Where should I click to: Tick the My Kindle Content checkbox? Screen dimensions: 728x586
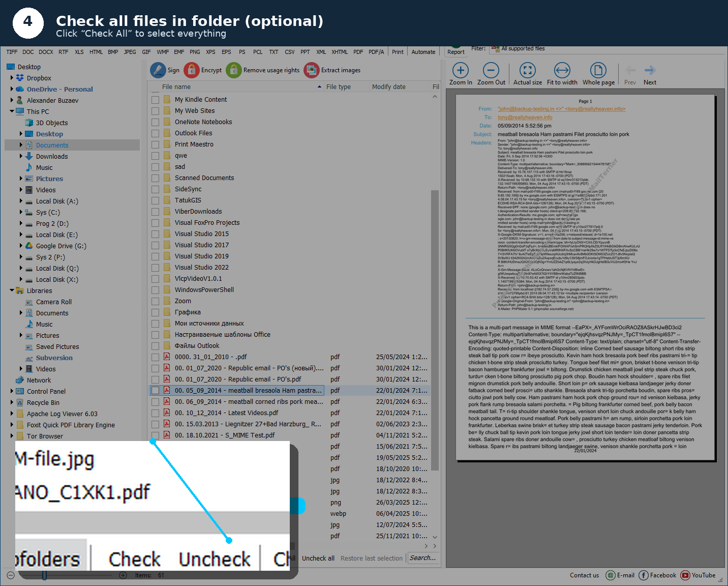click(x=156, y=99)
